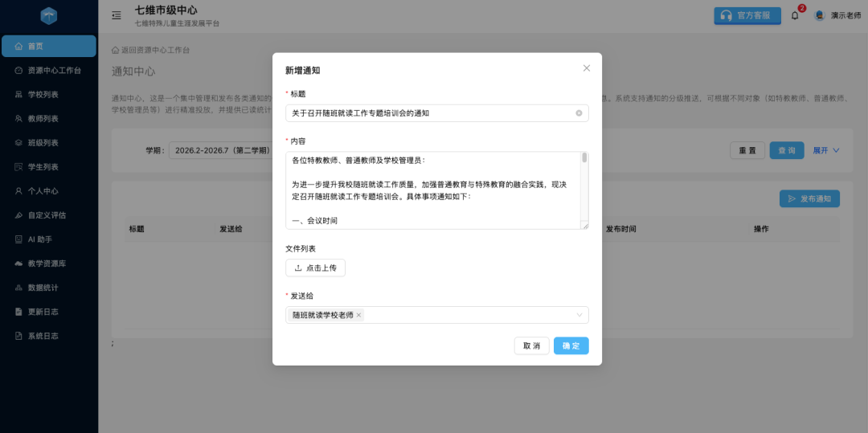Close the 新增通知 dialog with X

(x=587, y=68)
